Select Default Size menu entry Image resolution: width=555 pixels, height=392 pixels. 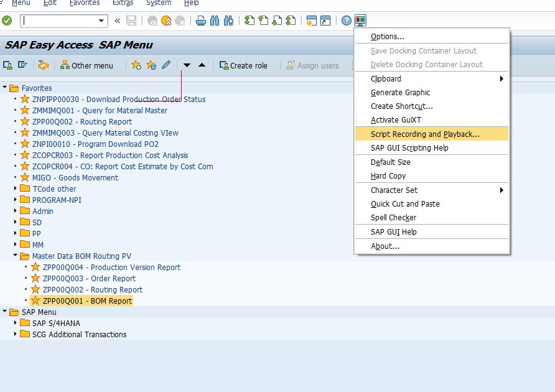click(431, 162)
